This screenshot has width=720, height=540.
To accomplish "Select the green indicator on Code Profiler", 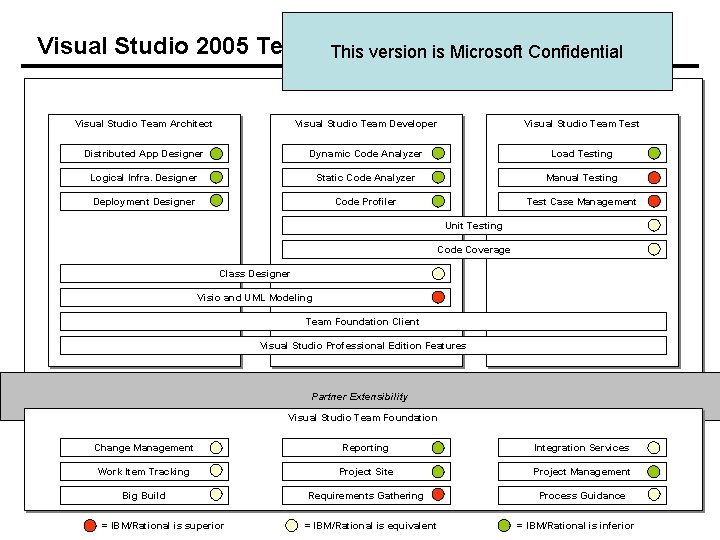I will coord(439,201).
